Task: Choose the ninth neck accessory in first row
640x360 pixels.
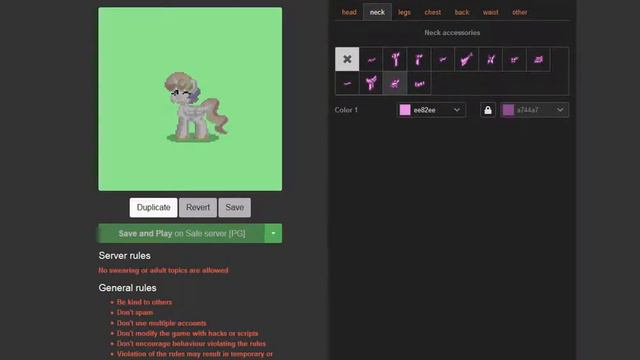Action: [x=538, y=59]
